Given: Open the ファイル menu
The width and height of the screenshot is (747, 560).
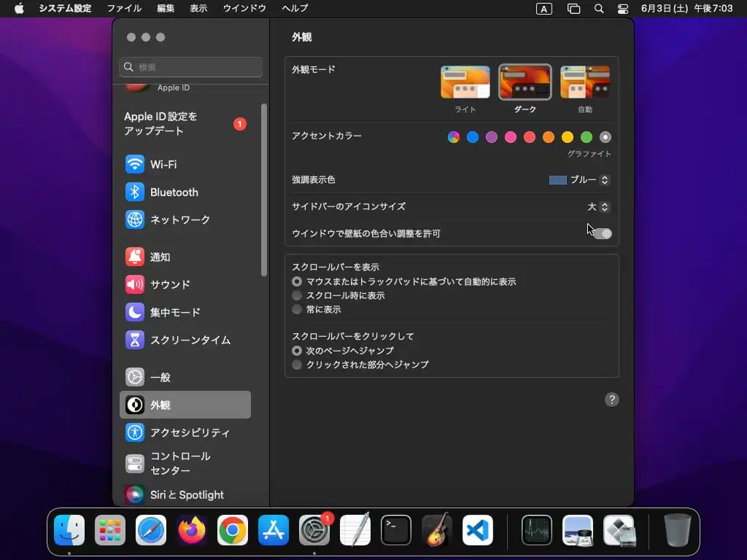Looking at the screenshot, I should (x=124, y=9).
